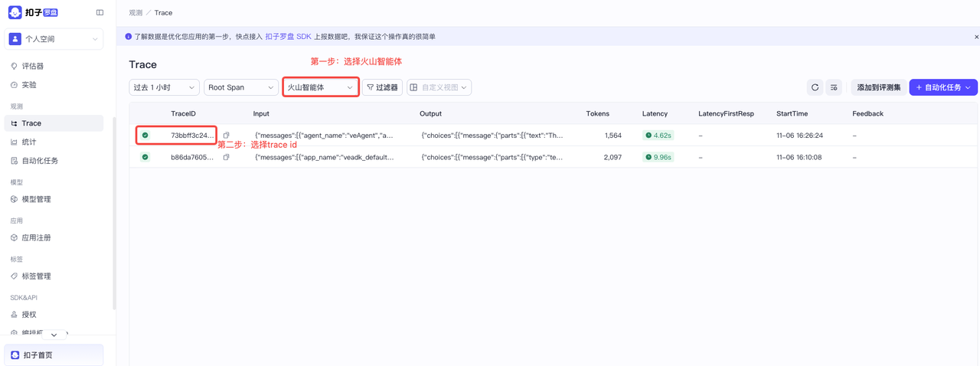Viewport: 980px width, 366px height.
Task: Click the refresh icon in toolbar
Action: (x=815, y=87)
